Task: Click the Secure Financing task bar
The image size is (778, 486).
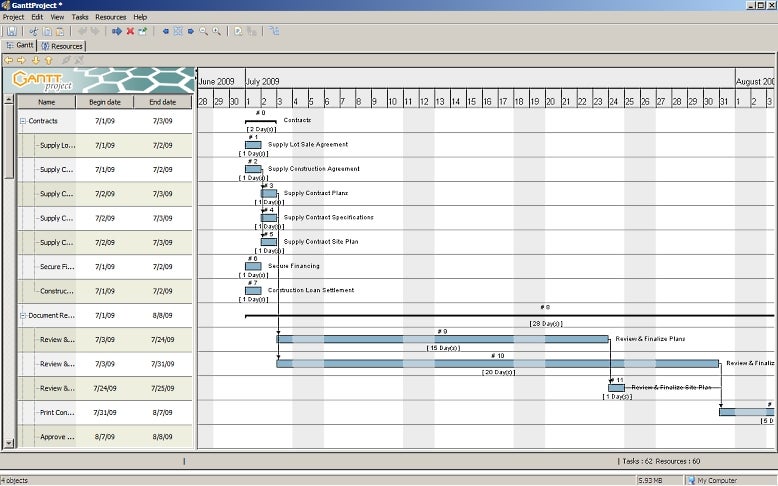Action: [253, 267]
